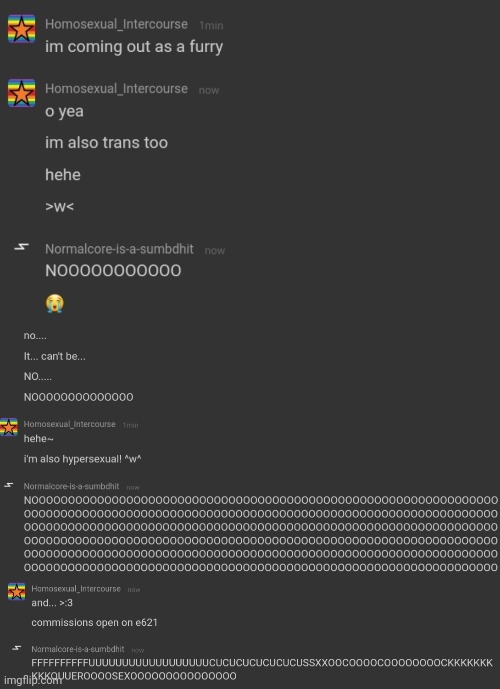Click the imgflip.com watermark
Image resolution: width=500 pixels, height=689 pixels.
pos(33,681)
